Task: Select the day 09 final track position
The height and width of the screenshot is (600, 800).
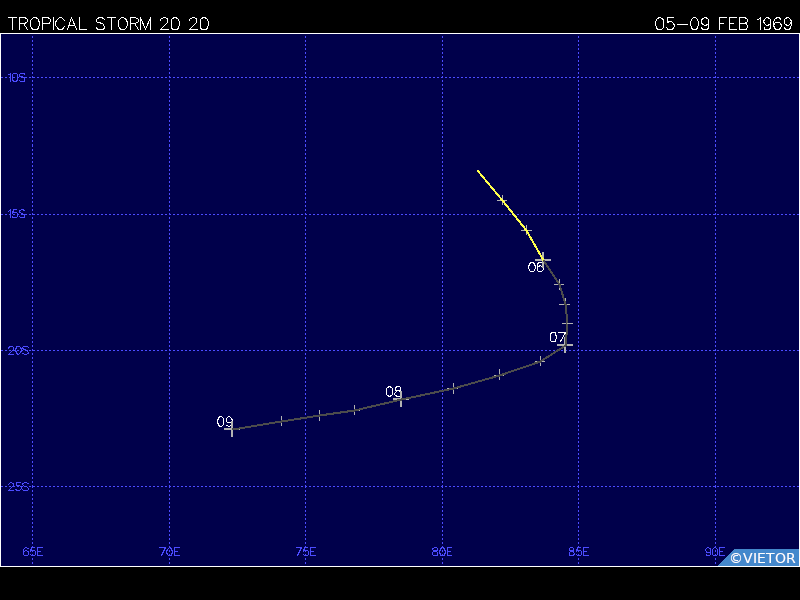Action: (x=232, y=429)
